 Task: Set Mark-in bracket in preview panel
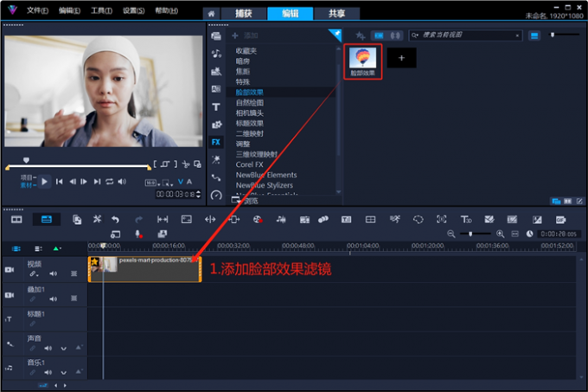[x=155, y=164]
